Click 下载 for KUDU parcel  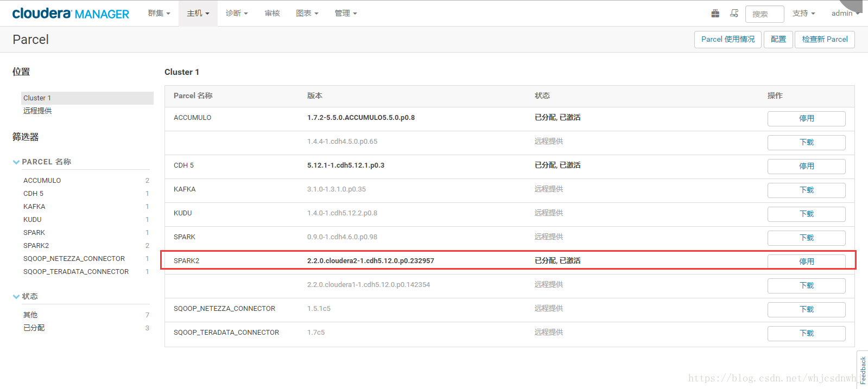coord(806,214)
